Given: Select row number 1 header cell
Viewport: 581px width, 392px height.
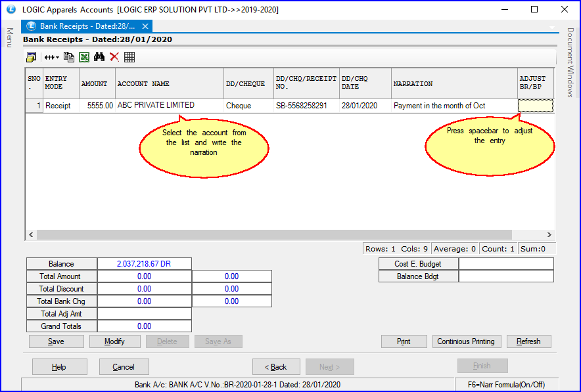Looking at the screenshot, I should point(34,106).
